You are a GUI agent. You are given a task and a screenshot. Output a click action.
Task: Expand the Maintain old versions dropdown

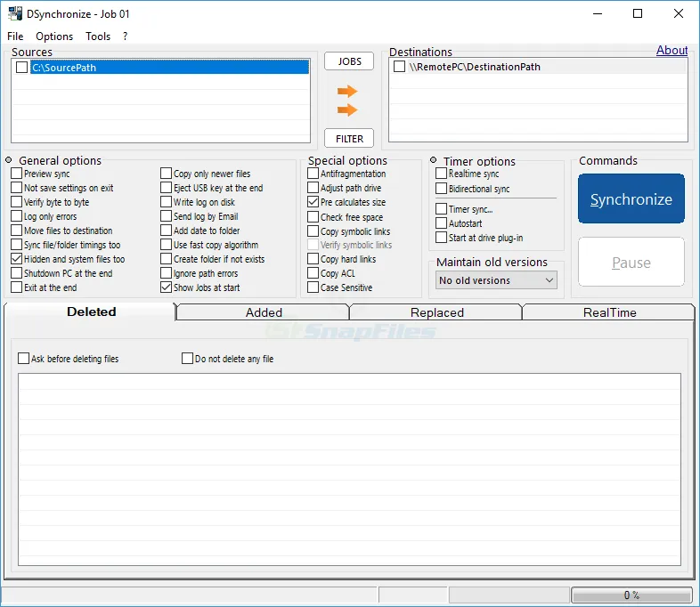496,280
